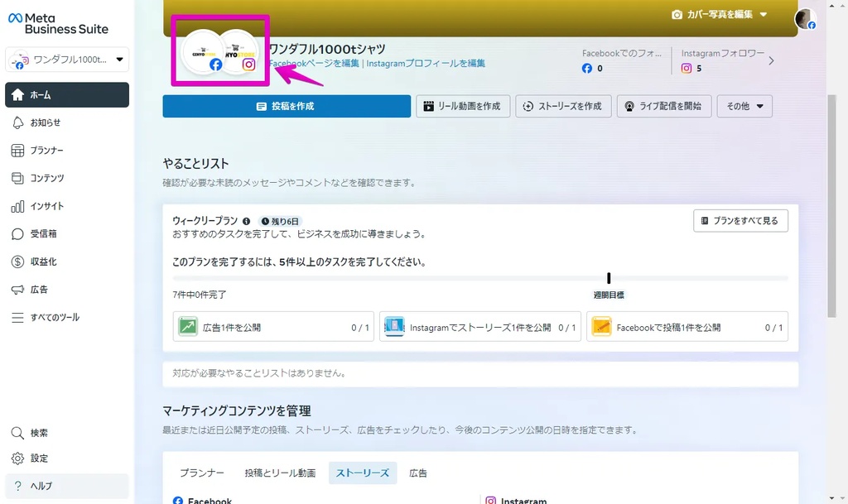The width and height of the screenshot is (848, 504).
Task: Click the reel film icon on リール動画を作成
Action: pyautogui.click(x=428, y=107)
